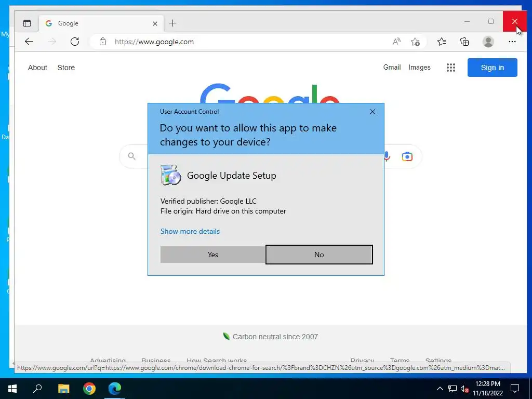Select the Google browser tab
532x399 pixels.
coord(101,23)
